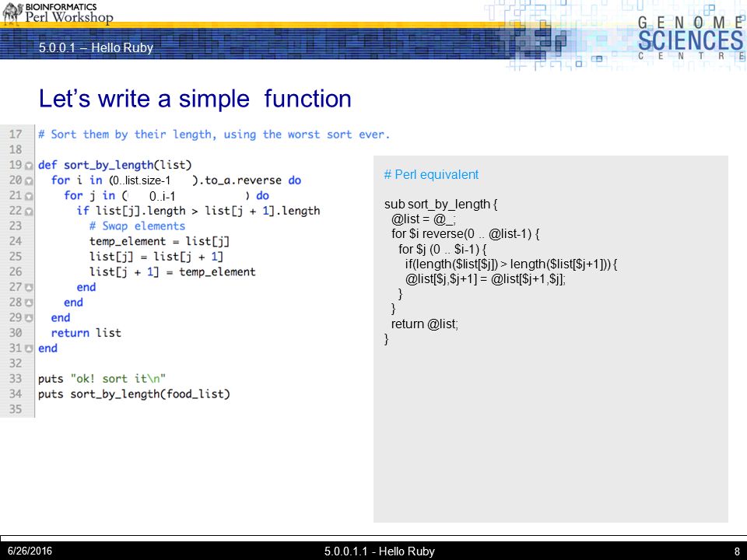Click the comment '# Sort them by their length'

(214, 135)
